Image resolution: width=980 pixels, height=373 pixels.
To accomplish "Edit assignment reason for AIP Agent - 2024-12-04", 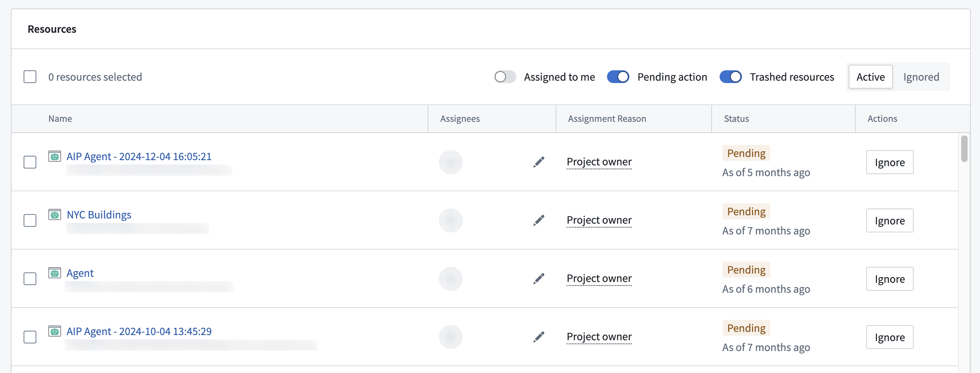I will pyautogui.click(x=539, y=162).
